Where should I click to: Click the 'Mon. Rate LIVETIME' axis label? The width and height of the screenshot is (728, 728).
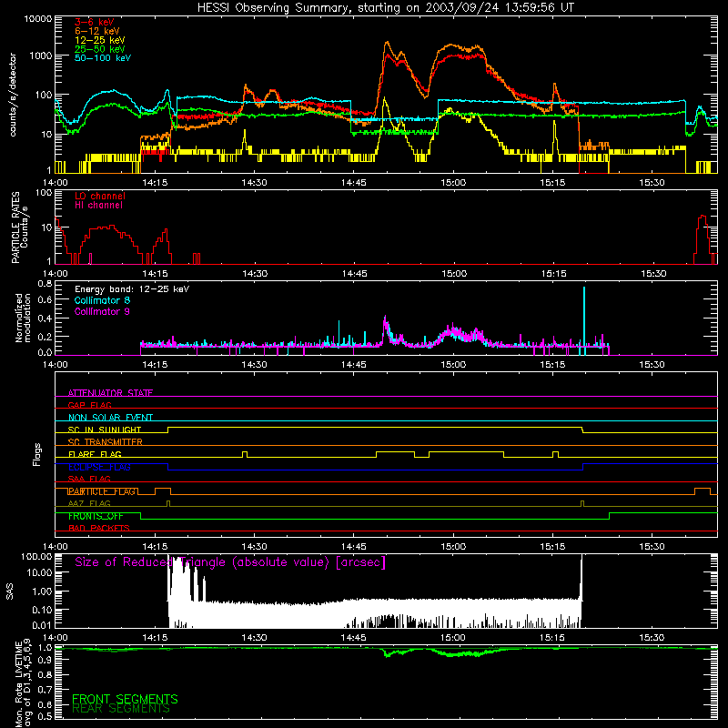click(18, 682)
